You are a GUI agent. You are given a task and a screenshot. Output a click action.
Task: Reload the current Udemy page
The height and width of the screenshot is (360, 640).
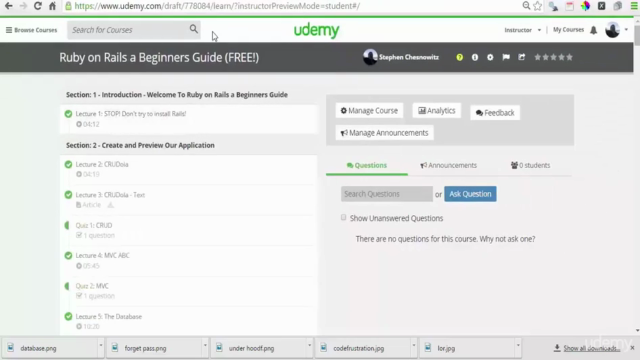pos(38,6)
